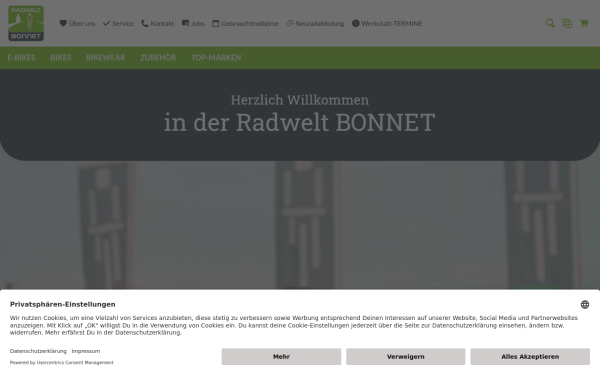Viewport: 600px width, 375px height.
Task: Open Impressum link in cookie banner
Action: tap(86, 351)
